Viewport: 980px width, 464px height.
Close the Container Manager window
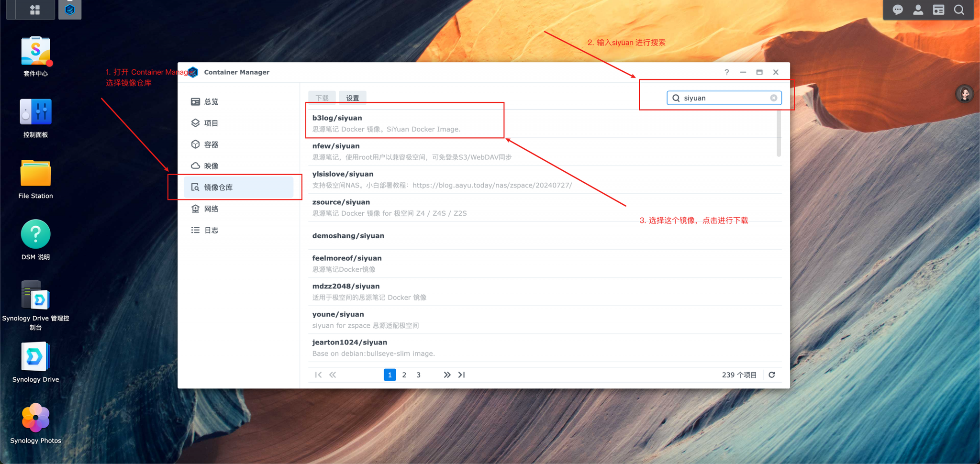pyautogui.click(x=776, y=72)
